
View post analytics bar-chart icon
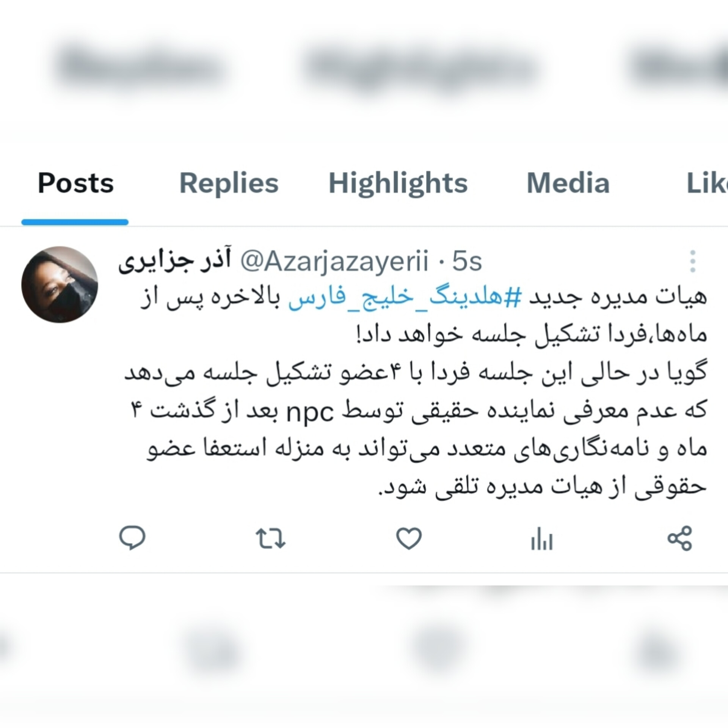(x=541, y=539)
